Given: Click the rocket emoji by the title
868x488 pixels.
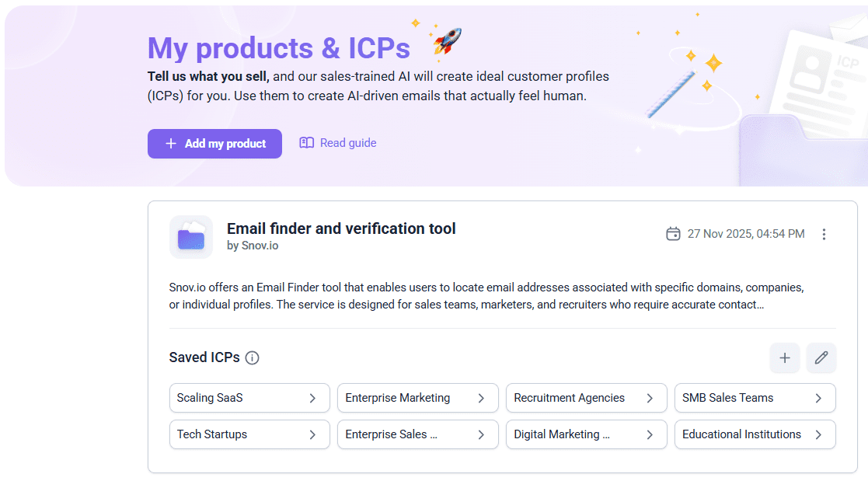Looking at the screenshot, I should tap(447, 41).
